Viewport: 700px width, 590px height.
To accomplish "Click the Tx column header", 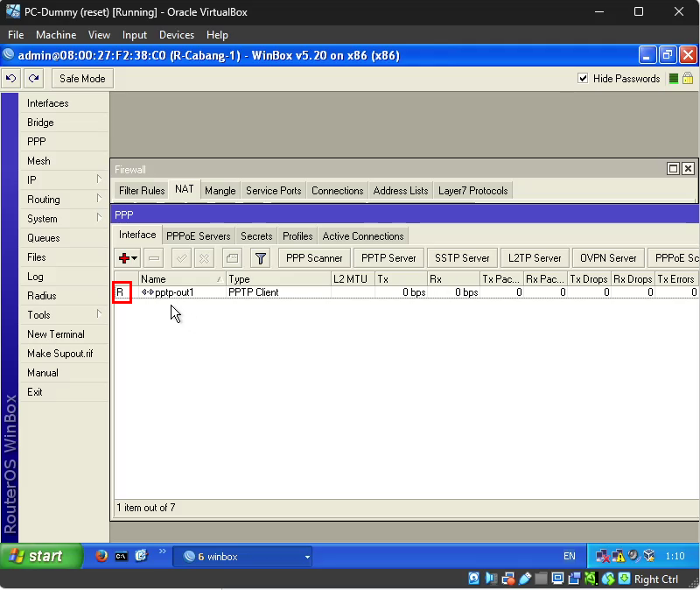I will (x=401, y=279).
